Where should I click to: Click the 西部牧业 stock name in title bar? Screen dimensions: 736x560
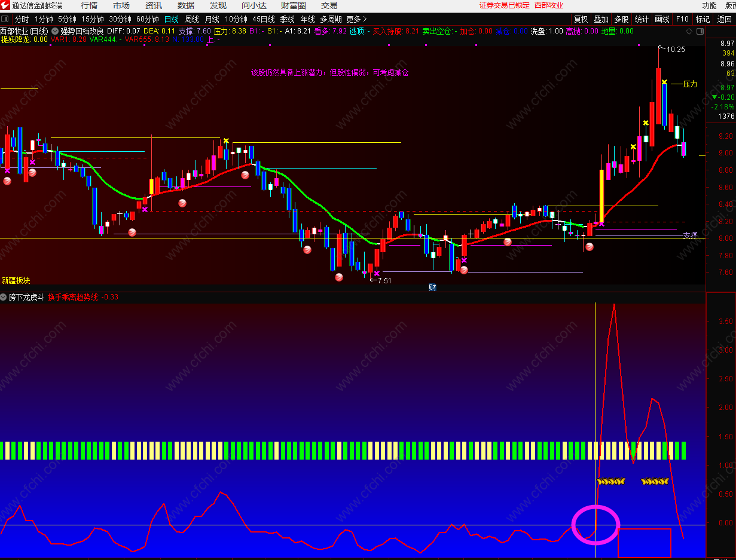[x=549, y=5]
